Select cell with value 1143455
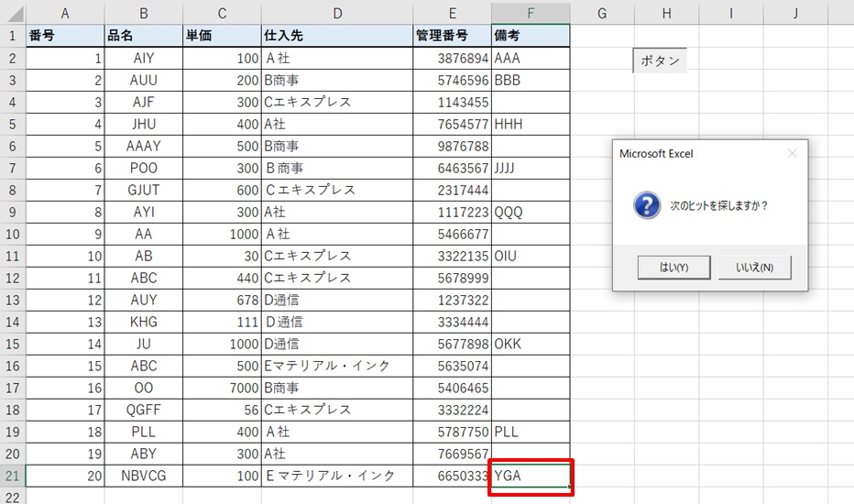 [x=452, y=102]
